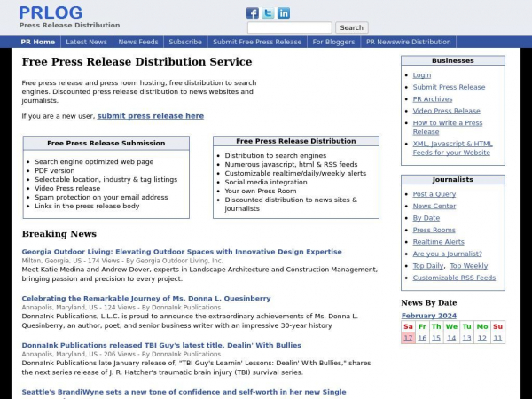Click the Search button

tap(351, 27)
